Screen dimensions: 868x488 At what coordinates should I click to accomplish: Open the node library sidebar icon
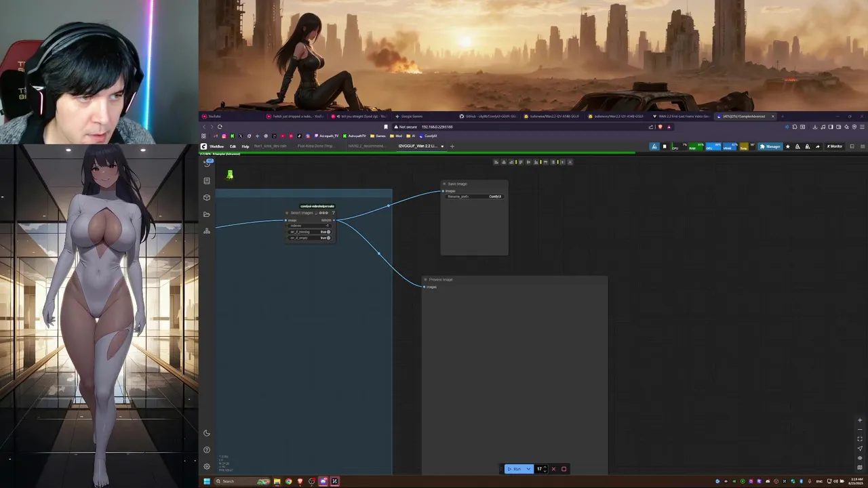tap(207, 181)
